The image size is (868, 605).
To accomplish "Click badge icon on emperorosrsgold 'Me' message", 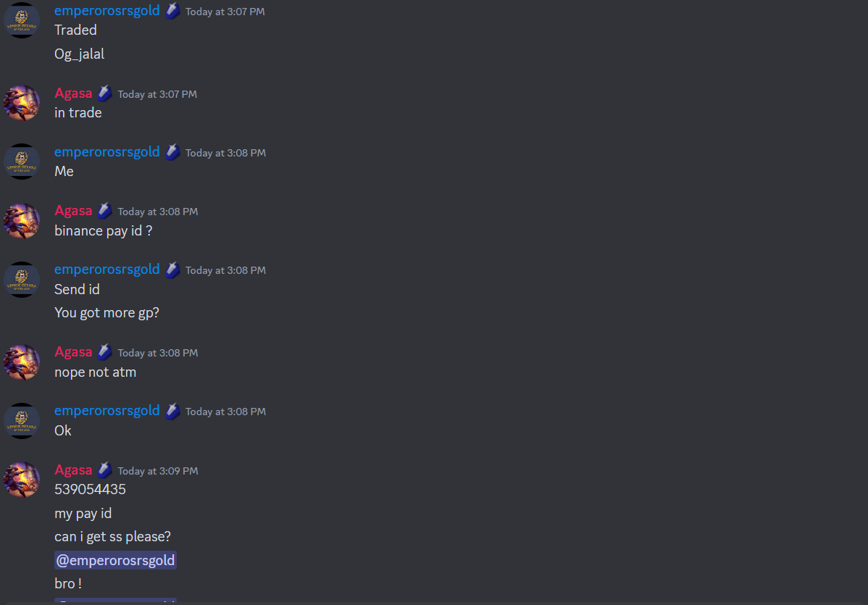I will click(172, 152).
